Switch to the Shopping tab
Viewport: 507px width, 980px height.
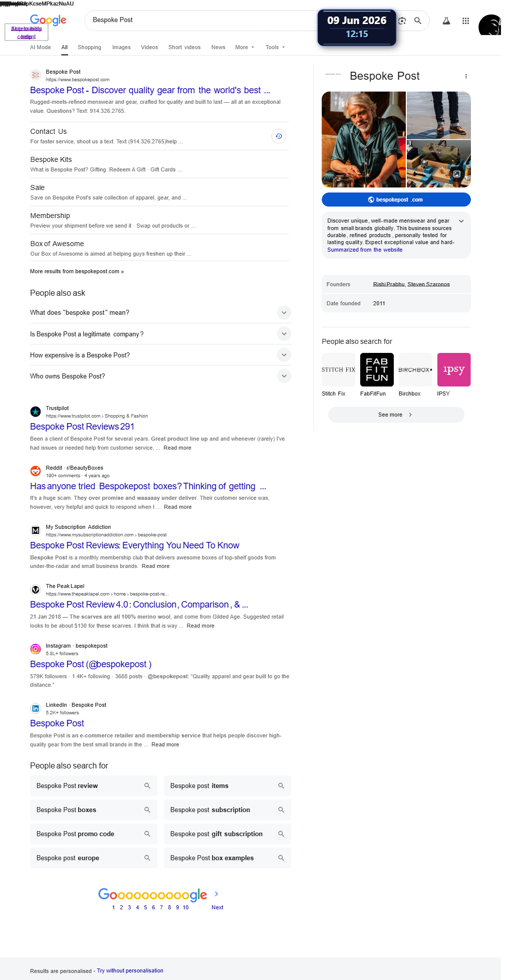point(89,47)
